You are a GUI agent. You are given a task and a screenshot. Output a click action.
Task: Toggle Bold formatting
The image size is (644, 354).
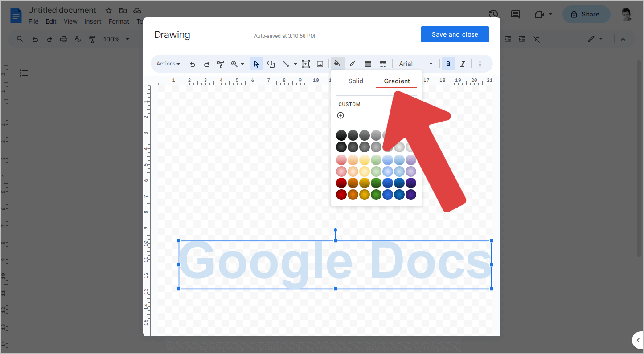point(448,64)
